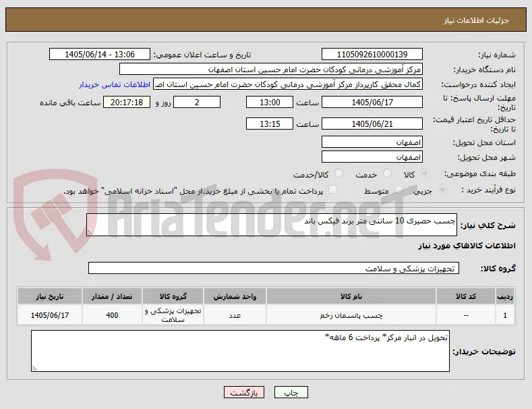Click the resize handle of description textarea
532x409 pixels.
click(x=90, y=233)
